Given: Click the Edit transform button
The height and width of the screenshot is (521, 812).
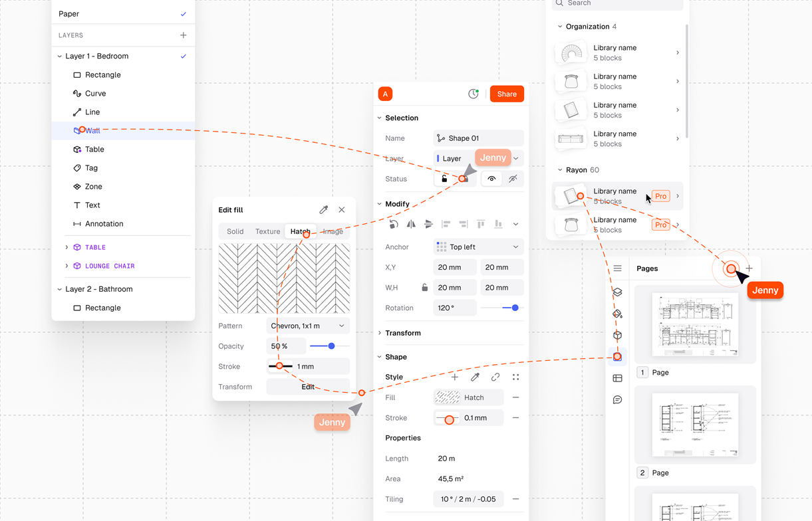Looking at the screenshot, I should point(308,387).
